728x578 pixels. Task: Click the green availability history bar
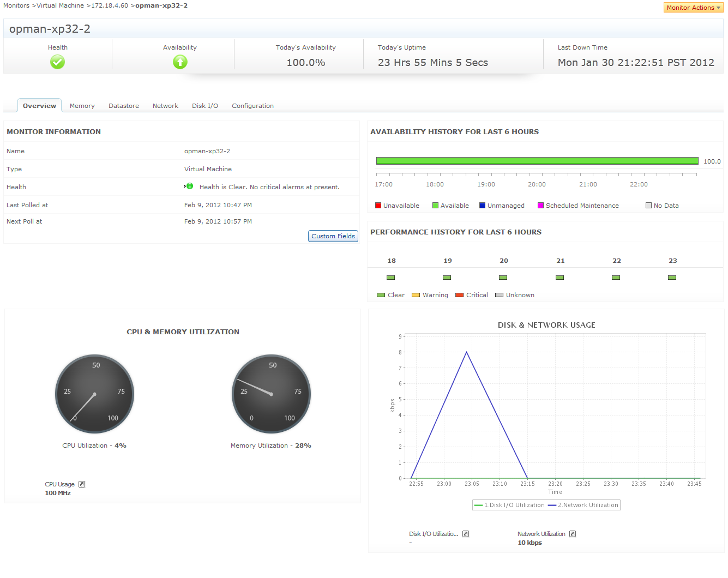click(x=537, y=161)
